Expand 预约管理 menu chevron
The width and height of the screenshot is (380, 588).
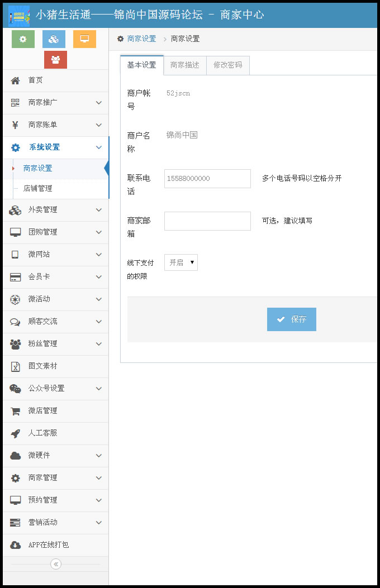click(x=99, y=500)
